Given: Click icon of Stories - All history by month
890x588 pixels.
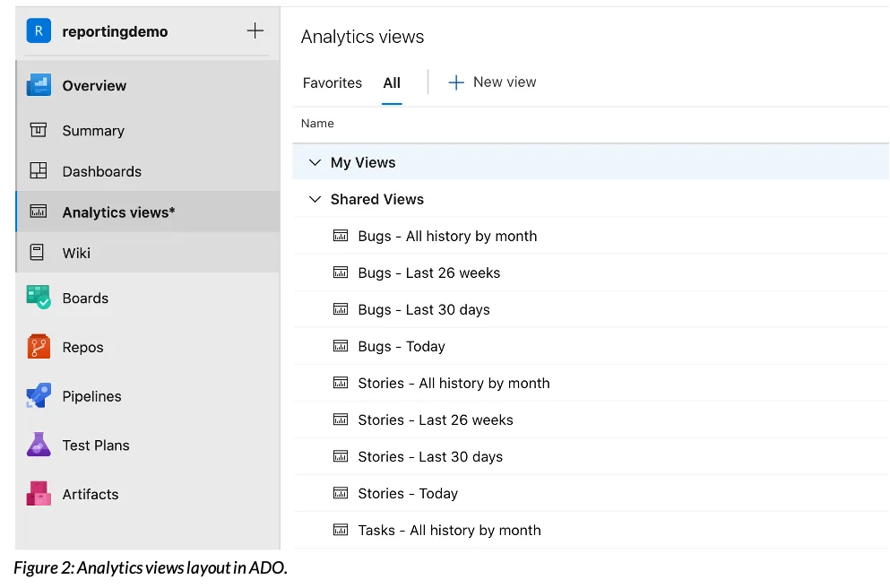Looking at the screenshot, I should (341, 383).
